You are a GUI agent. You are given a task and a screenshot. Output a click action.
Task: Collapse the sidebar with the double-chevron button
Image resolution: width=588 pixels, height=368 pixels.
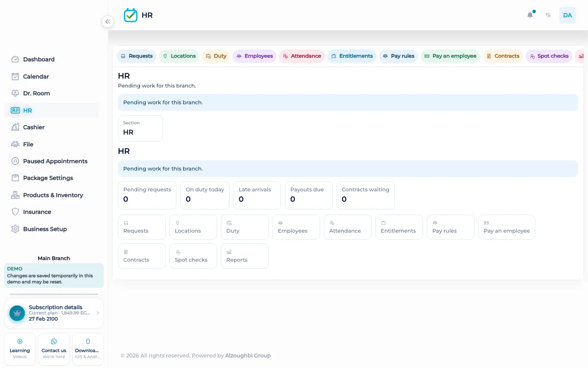pyautogui.click(x=107, y=22)
